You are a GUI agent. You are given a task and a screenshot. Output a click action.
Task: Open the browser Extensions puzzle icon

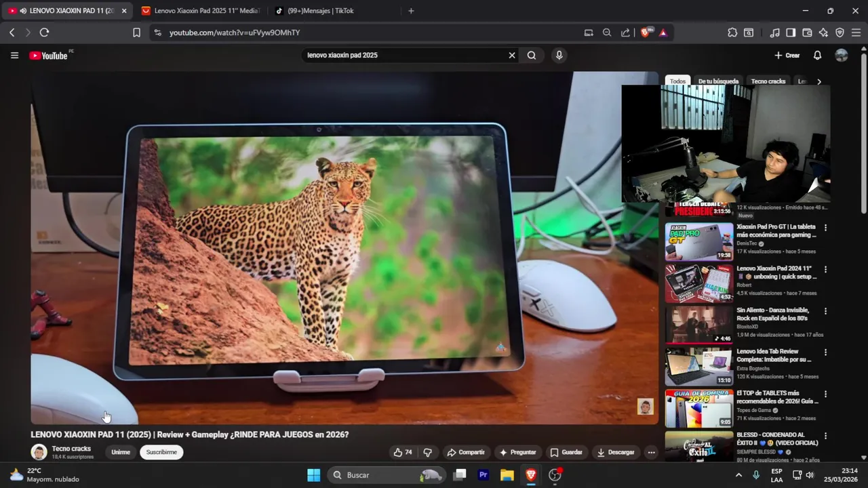(x=732, y=33)
